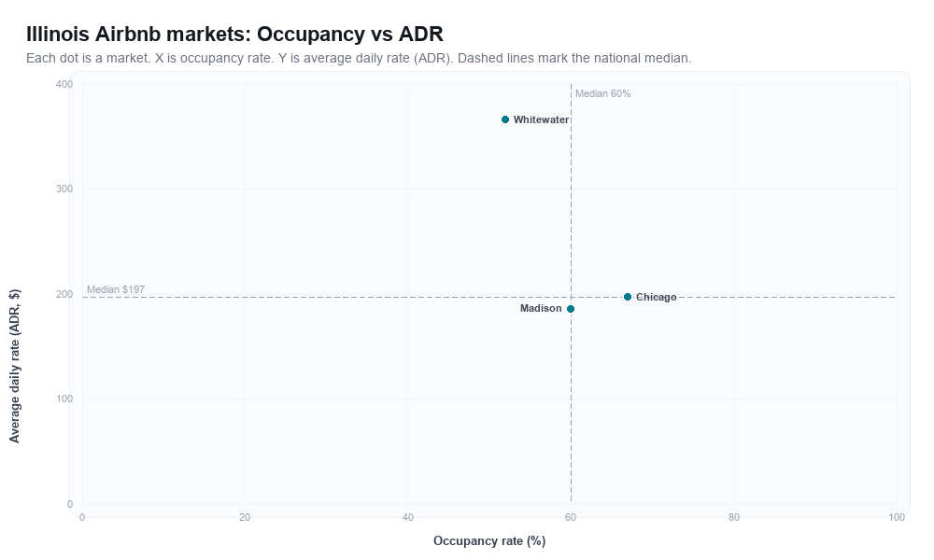Viewport: 934px width, 560px height.
Task: Click the 'Median 60%' annotation
Action: [602, 93]
